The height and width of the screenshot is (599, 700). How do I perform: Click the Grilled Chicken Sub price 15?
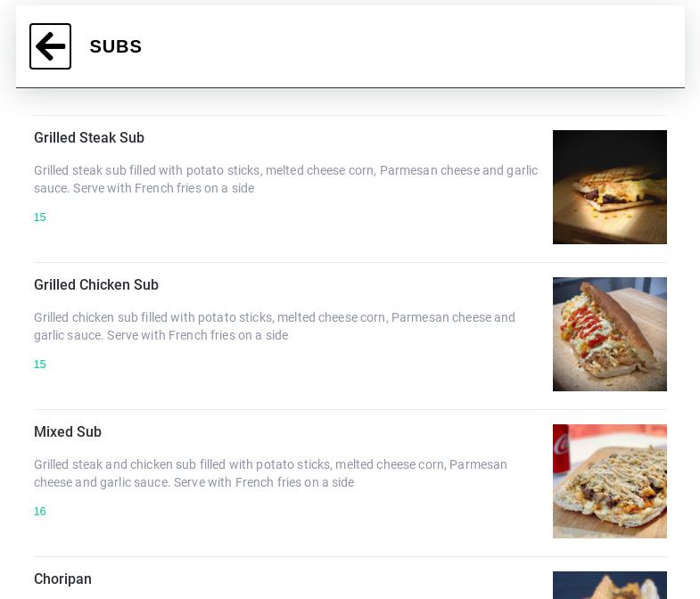click(40, 365)
